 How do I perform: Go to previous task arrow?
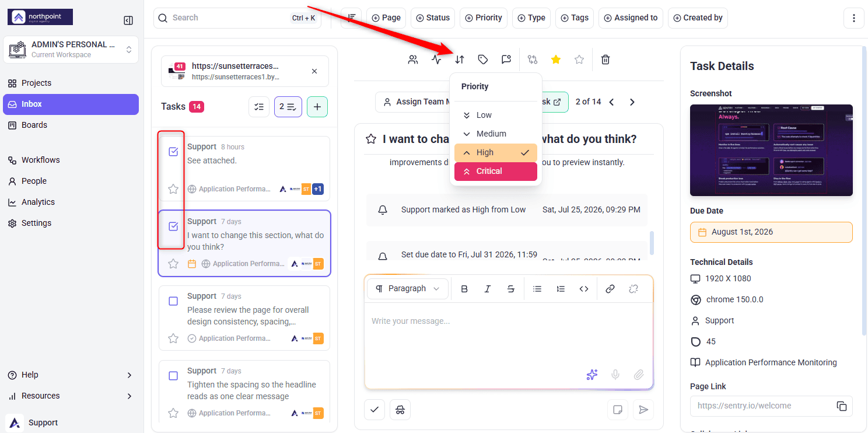tap(611, 102)
